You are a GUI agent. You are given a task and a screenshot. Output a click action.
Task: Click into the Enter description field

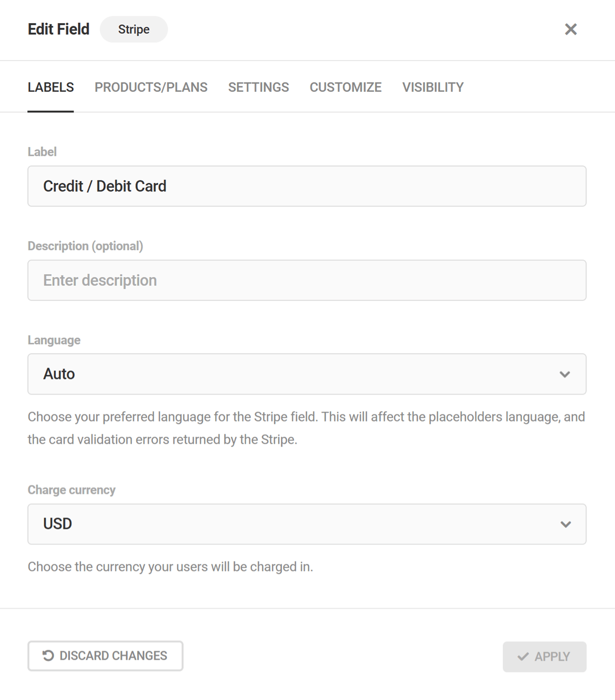tap(307, 280)
